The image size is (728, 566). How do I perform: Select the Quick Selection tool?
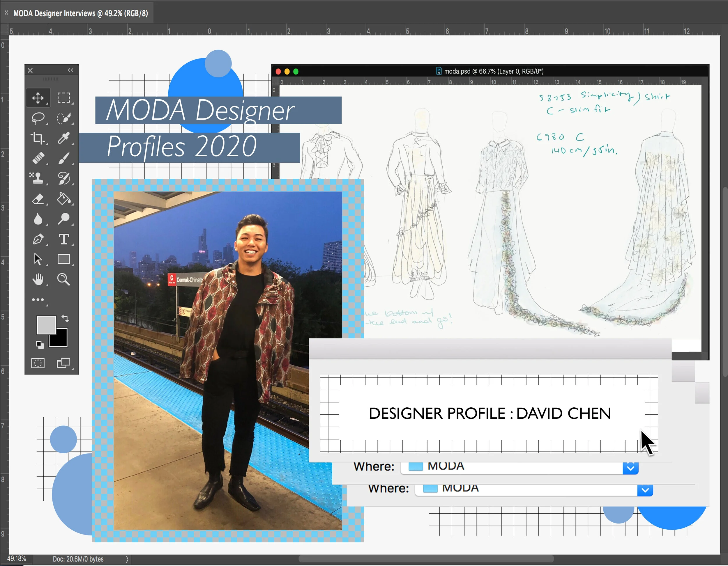pos(63,118)
